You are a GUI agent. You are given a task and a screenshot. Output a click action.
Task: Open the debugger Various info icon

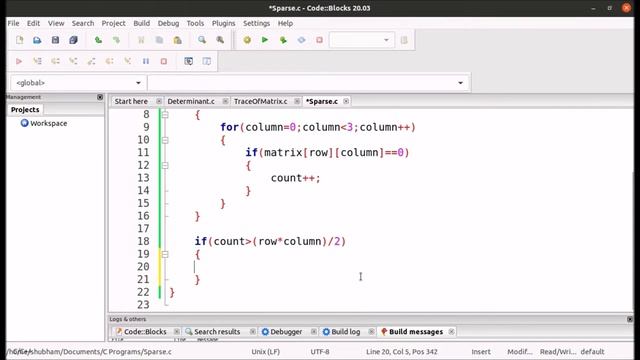click(207, 61)
